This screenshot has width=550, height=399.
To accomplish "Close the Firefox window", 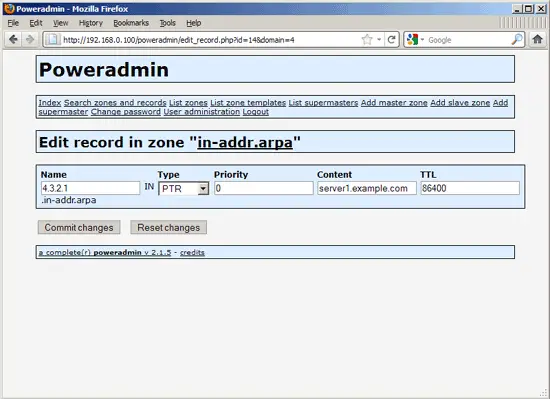I will point(541,9).
